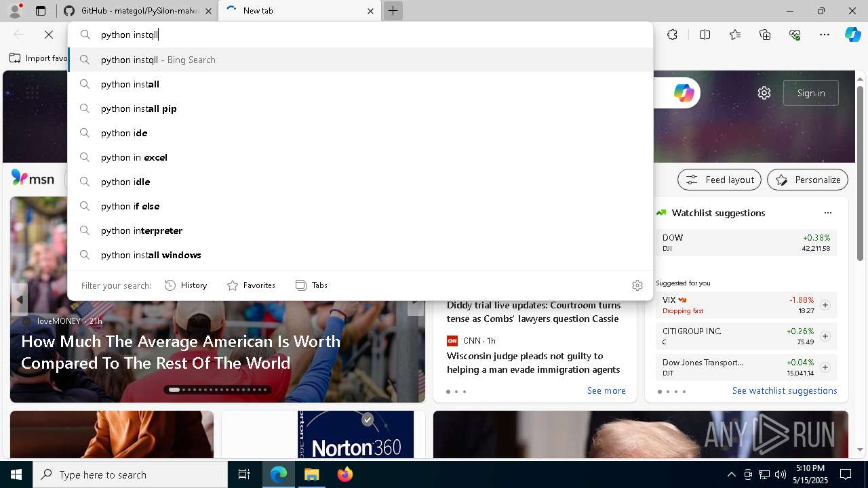The height and width of the screenshot is (488, 868).
Task: Choose the 'python interpreter' suggestion
Action: tap(360, 230)
